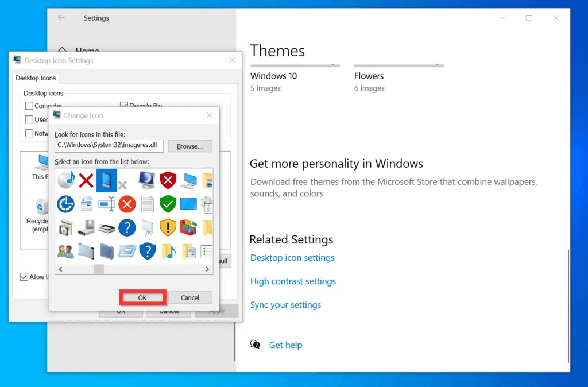The image size is (588, 387).
Task: Select the blue question mark help icon
Action: 127,228
